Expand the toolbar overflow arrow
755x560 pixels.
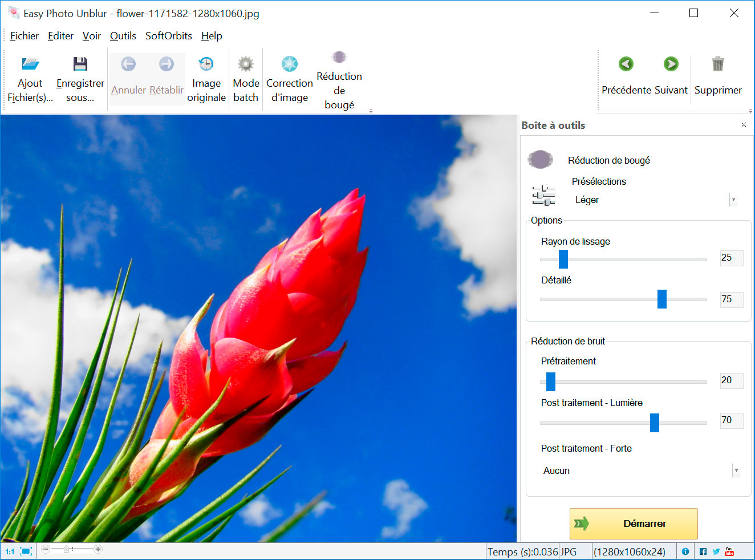tap(371, 111)
